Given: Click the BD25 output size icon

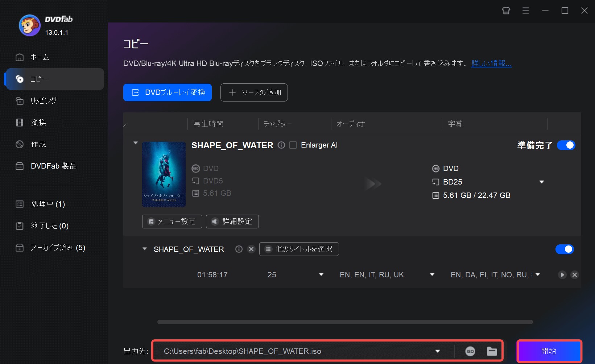Looking at the screenshot, I should pyautogui.click(x=436, y=182).
